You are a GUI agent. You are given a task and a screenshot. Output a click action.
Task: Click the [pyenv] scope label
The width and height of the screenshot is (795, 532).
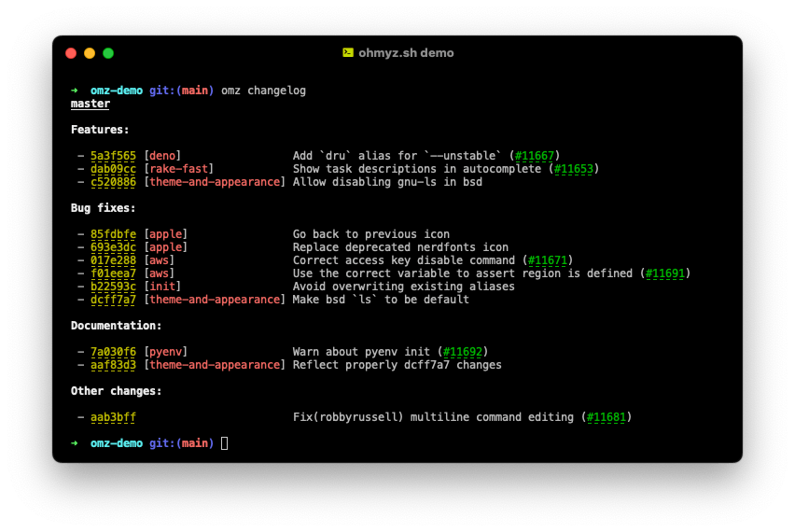[x=165, y=352]
